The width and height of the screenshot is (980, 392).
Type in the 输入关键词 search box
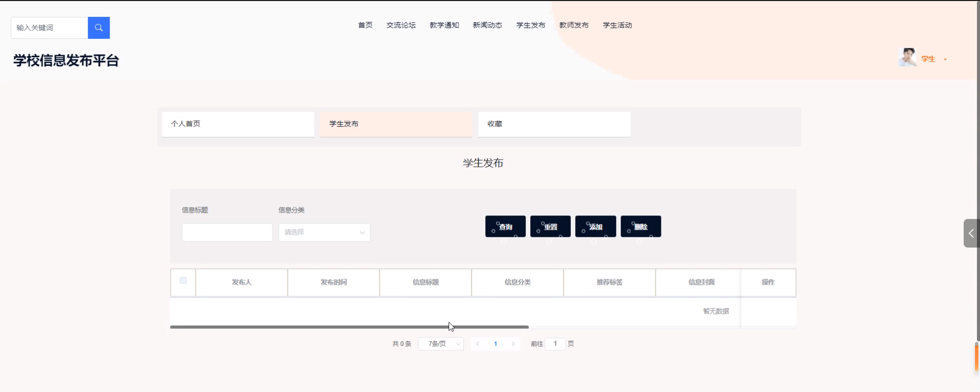click(49, 28)
